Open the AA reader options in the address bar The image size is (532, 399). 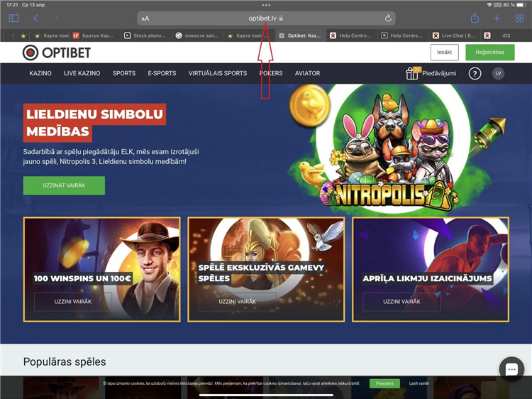pos(145,18)
